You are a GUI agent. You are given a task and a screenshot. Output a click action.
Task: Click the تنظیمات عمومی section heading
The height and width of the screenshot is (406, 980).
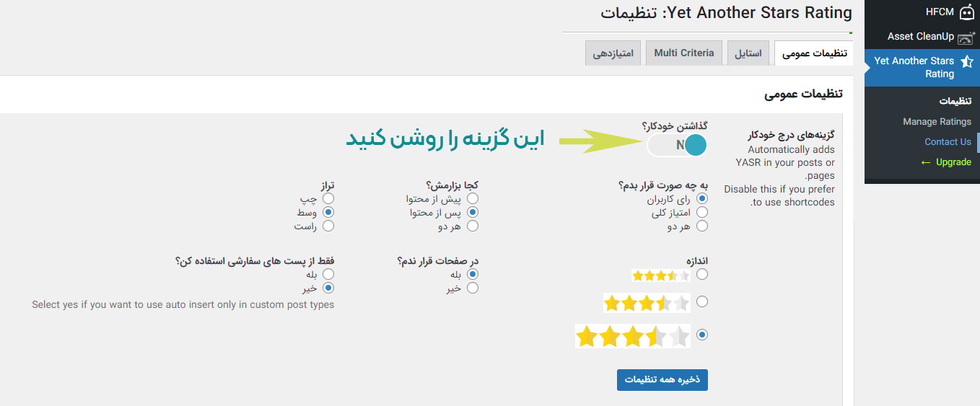click(803, 94)
